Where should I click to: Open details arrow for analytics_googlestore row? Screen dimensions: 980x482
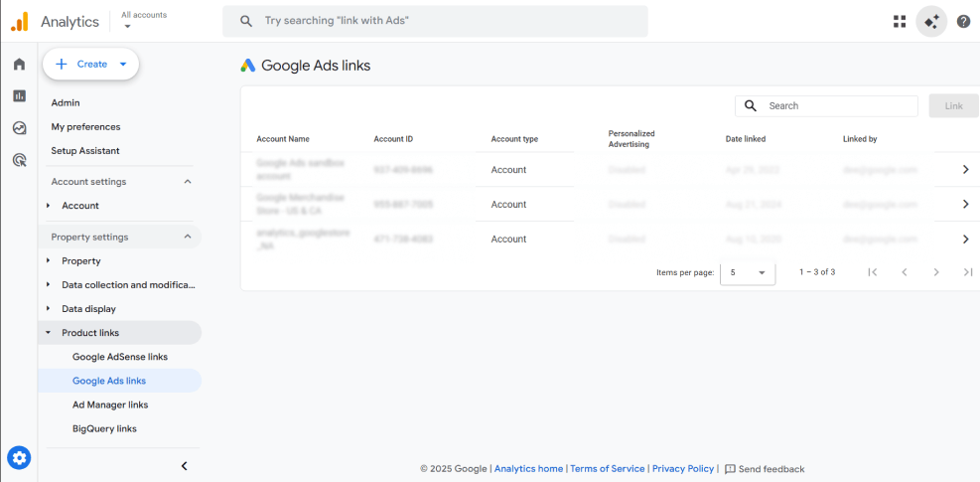click(966, 239)
